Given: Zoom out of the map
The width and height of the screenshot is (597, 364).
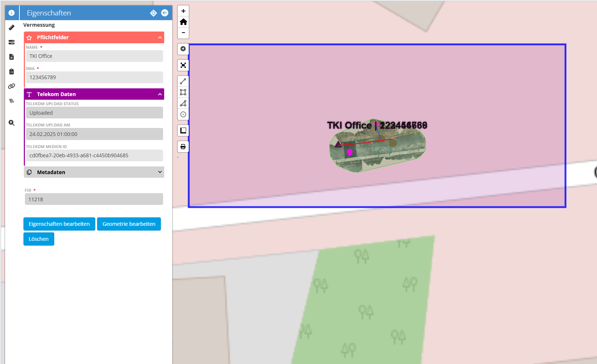Looking at the screenshot, I should point(183,33).
